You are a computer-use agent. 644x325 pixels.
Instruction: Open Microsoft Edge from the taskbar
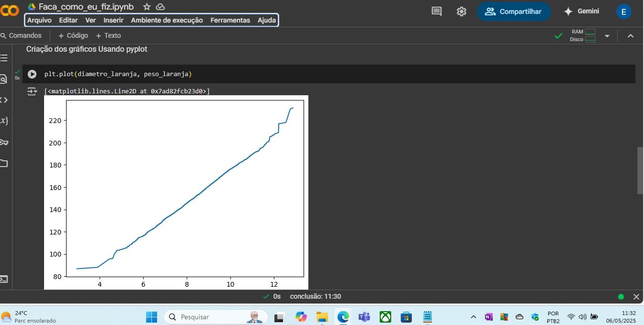(343, 317)
